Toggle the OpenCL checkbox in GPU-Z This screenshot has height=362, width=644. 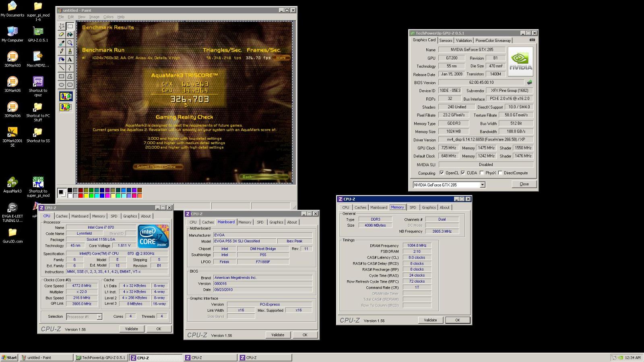(442, 173)
